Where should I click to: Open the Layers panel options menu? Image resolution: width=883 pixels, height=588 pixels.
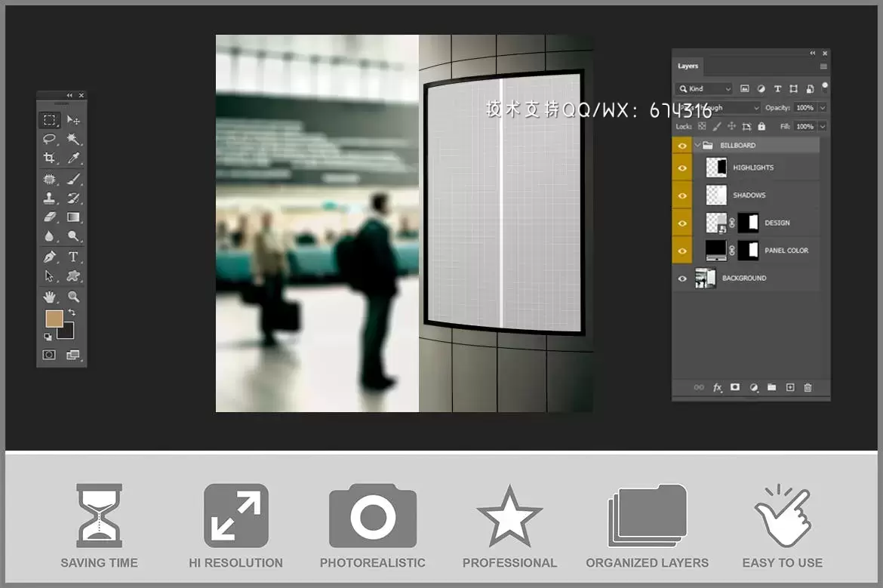pyautogui.click(x=823, y=66)
